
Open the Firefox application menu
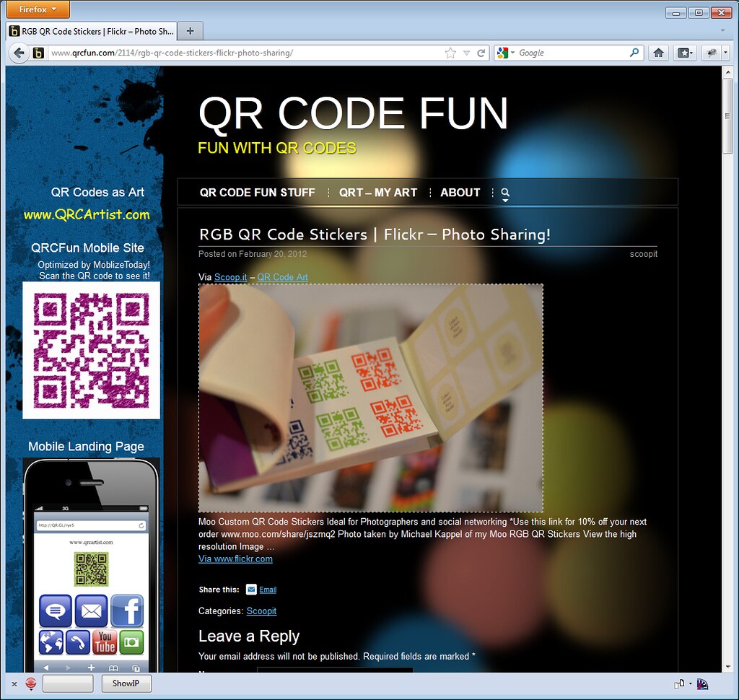pyautogui.click(x=38, y=9)
